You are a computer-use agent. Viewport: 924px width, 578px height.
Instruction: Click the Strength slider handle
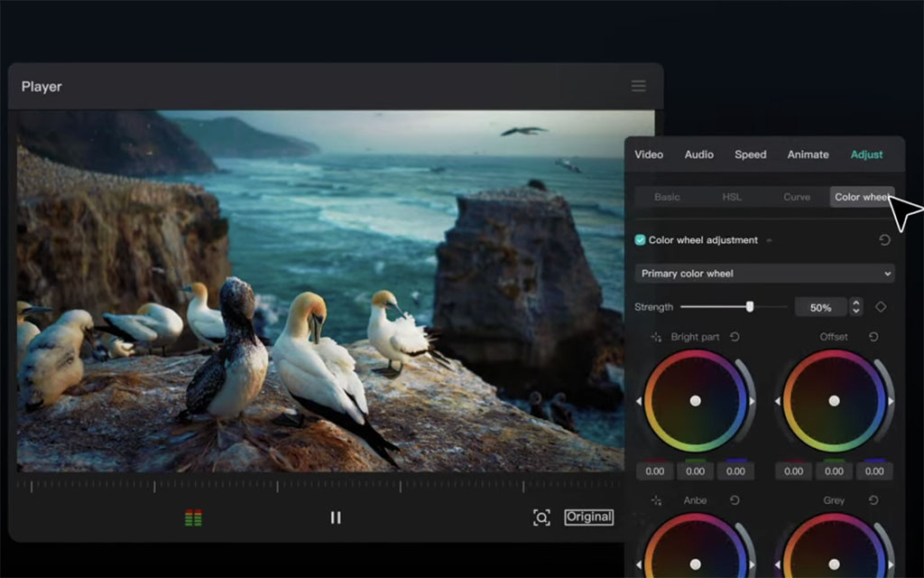(750, 307)
